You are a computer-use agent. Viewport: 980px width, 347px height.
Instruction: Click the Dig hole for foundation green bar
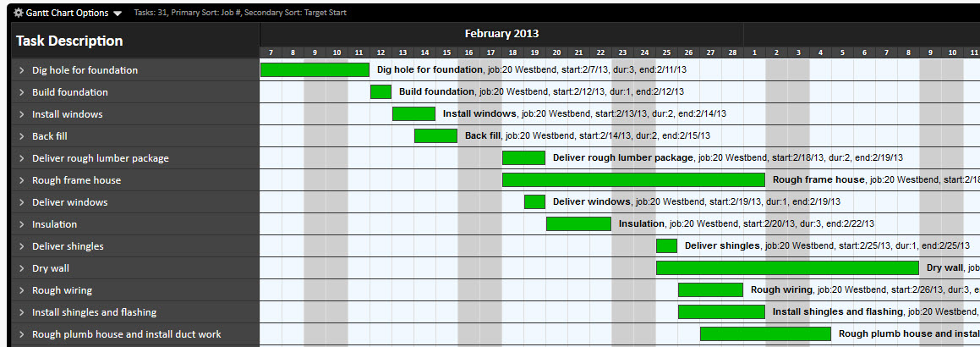click(315, 70)
